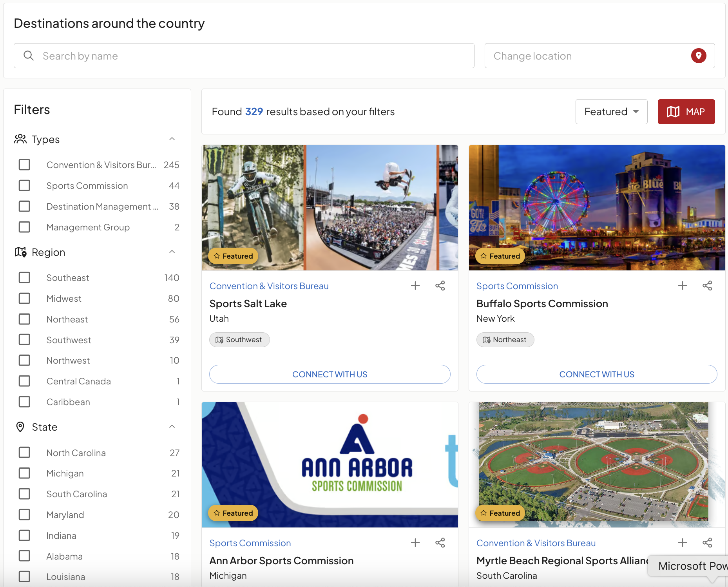Check the North Carolina state checkbox
728x587 pixels.
[24, 453]
